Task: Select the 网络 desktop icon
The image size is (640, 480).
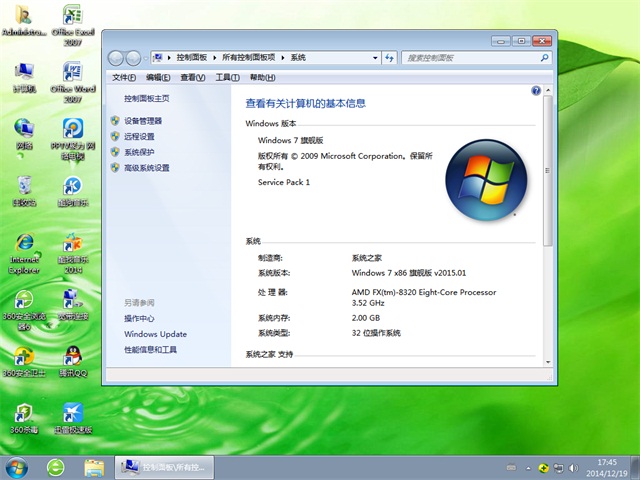Action: click(24, 134)
